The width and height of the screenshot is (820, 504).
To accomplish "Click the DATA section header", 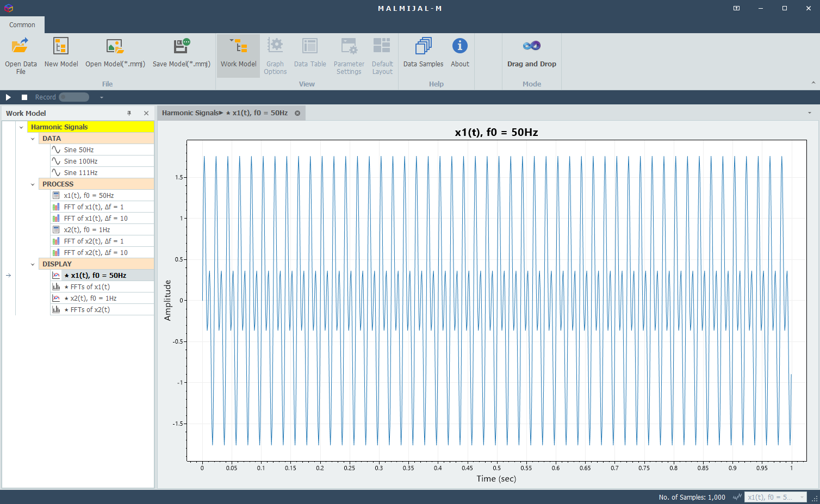I will point(96,139).
